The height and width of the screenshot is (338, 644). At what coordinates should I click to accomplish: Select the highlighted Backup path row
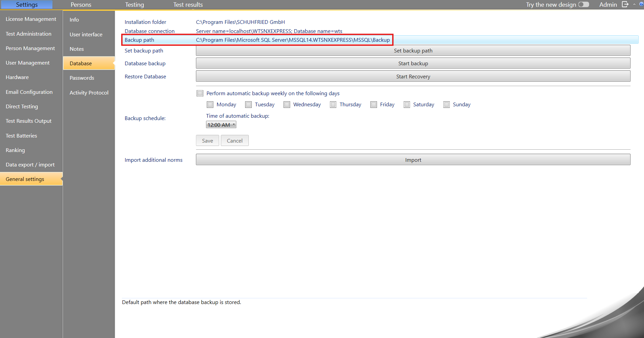257,40
